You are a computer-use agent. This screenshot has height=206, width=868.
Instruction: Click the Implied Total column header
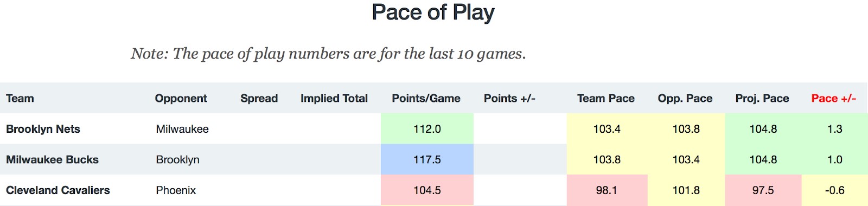click(x=334, y=99)
